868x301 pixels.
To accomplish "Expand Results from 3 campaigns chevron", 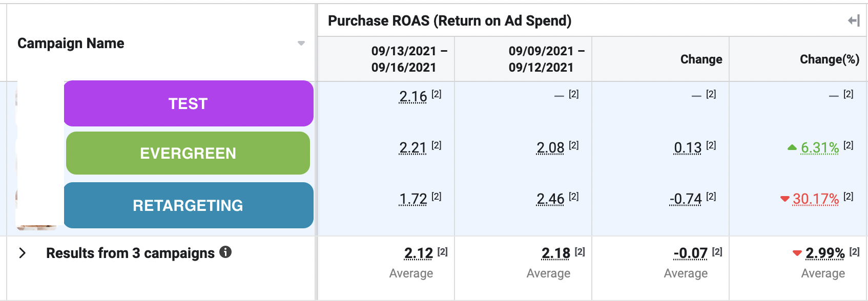I will click(22, 253).
